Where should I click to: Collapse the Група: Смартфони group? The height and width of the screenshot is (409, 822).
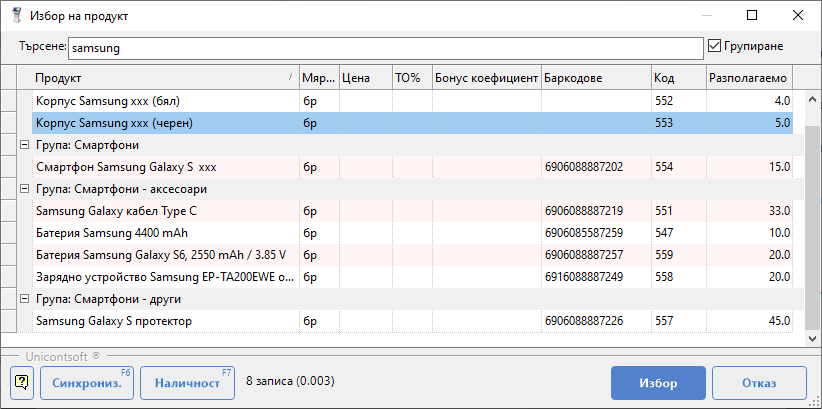point(25,145)
